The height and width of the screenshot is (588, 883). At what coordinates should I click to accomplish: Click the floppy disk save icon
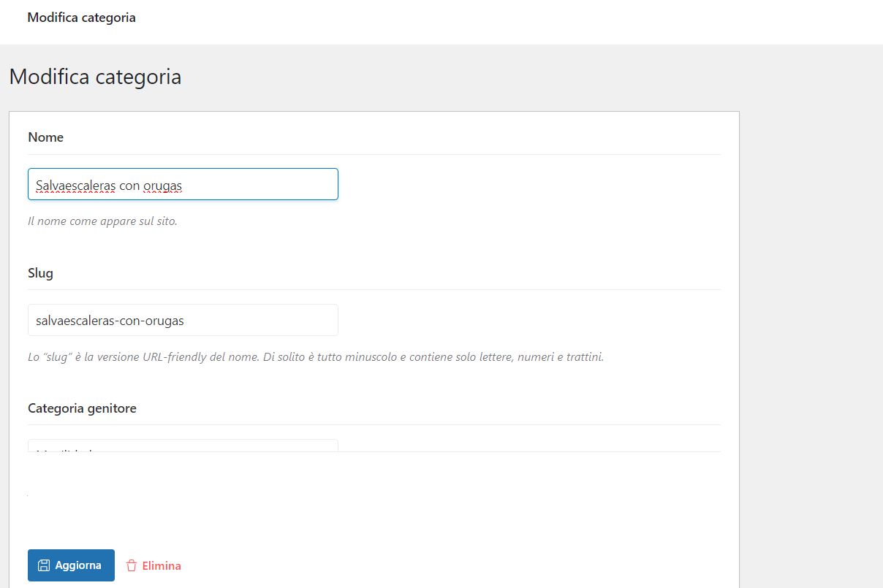pos(44,565)
